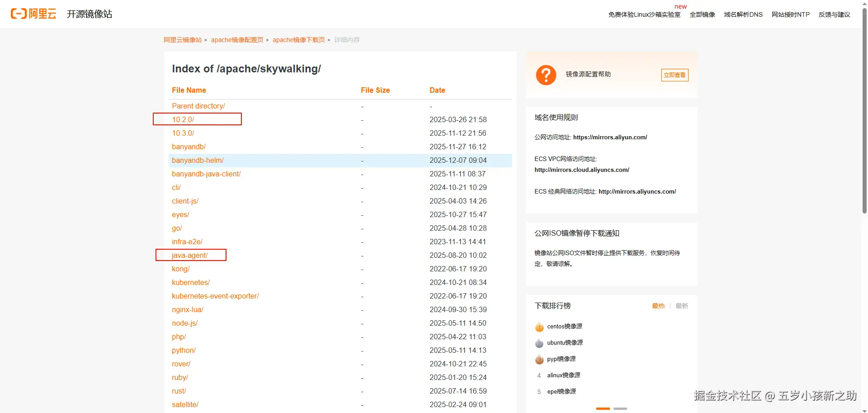The width and height of the screenshot is (868, 413).
Task: Open 网站授时NTP menu item
Action: (790, 14)
